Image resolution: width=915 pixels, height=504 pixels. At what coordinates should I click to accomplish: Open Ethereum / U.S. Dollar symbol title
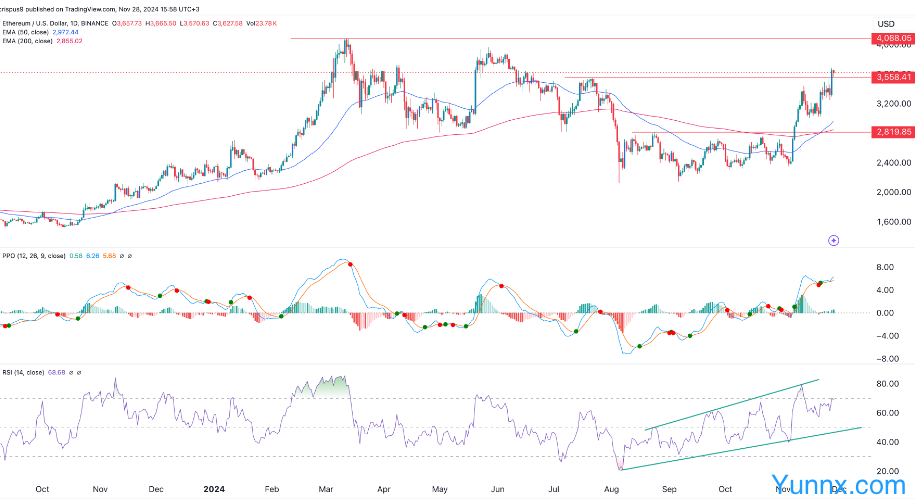tap(42, 23)
